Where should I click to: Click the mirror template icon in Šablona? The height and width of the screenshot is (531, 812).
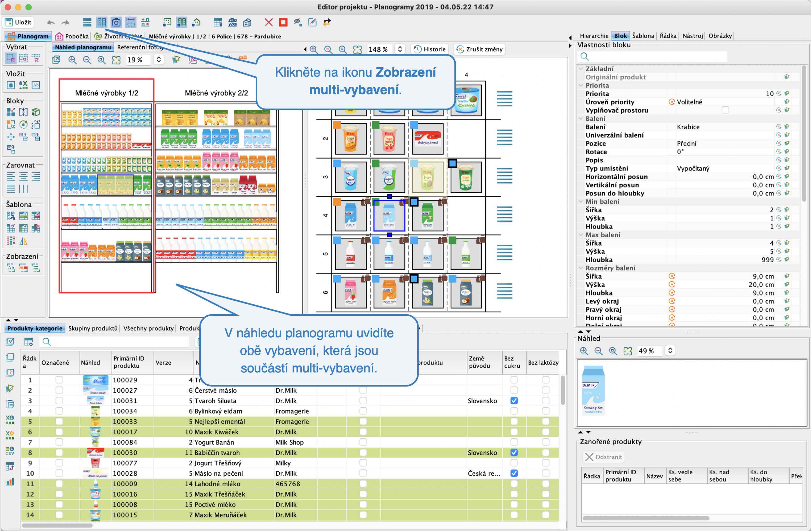click(23, 241)
